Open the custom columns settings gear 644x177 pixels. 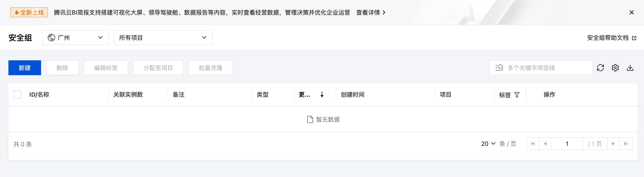615,67
